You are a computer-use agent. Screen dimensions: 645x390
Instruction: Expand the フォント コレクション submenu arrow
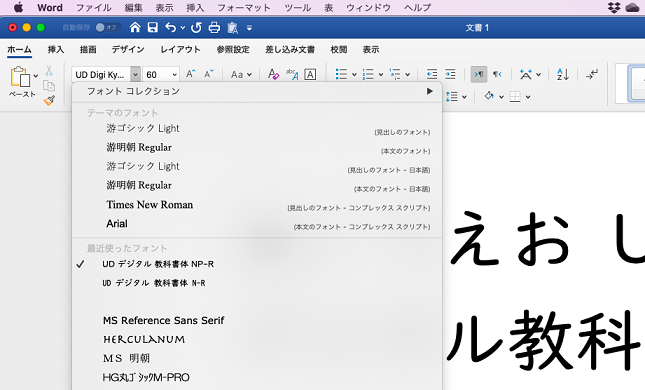pyautogui.click(x=430, y=91)
